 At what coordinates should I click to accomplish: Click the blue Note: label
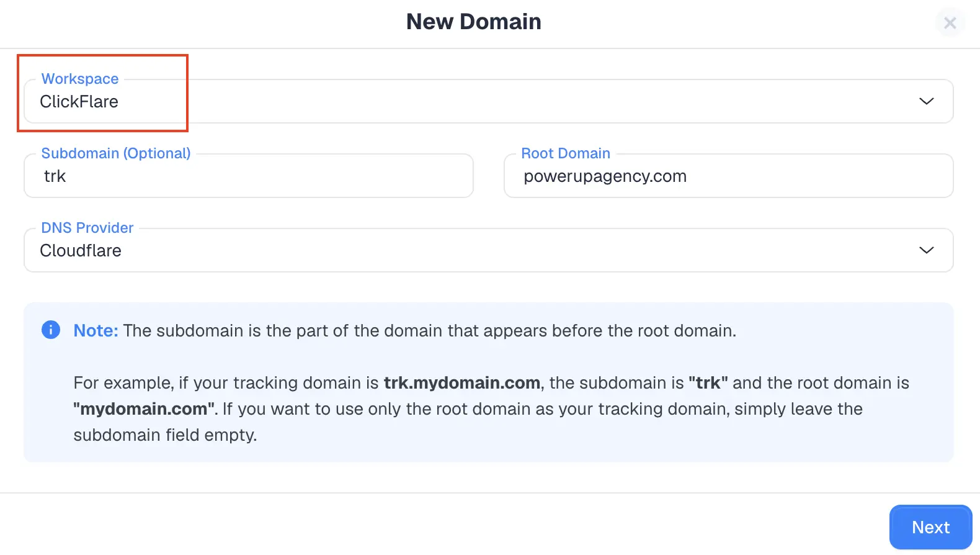(x=96, y=330)
